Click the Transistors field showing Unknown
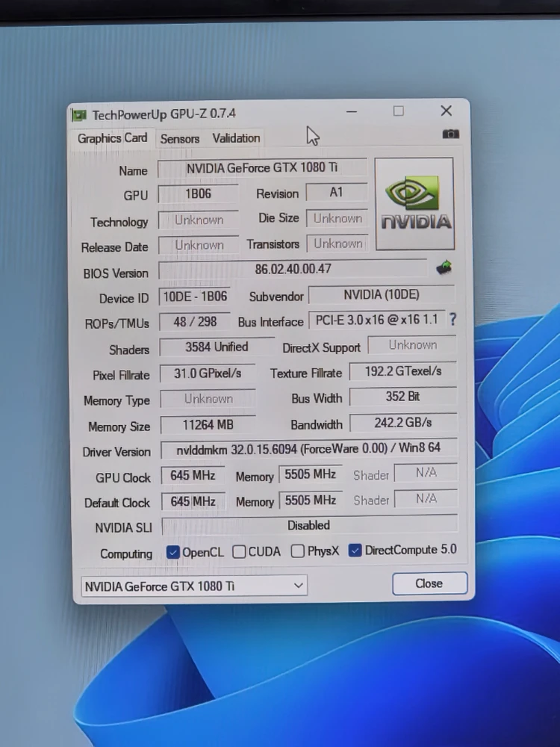Viewport: 560px width, 747px height. (x=337, y=244)
